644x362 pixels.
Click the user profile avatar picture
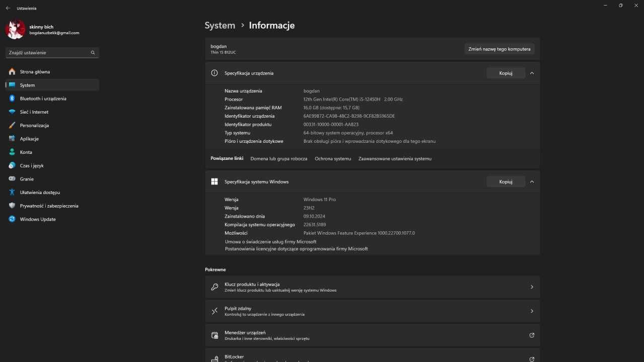pos(15,30)
